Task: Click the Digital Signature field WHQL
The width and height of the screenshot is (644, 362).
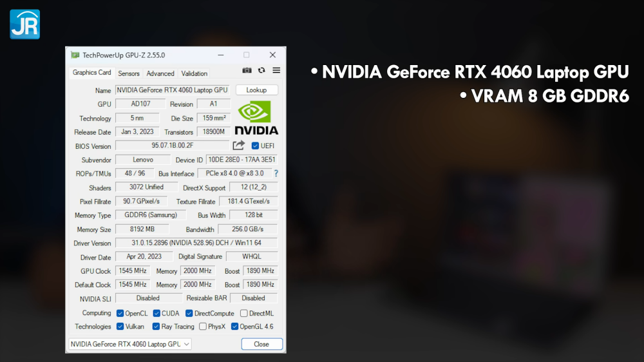Action: click(252, 256)
